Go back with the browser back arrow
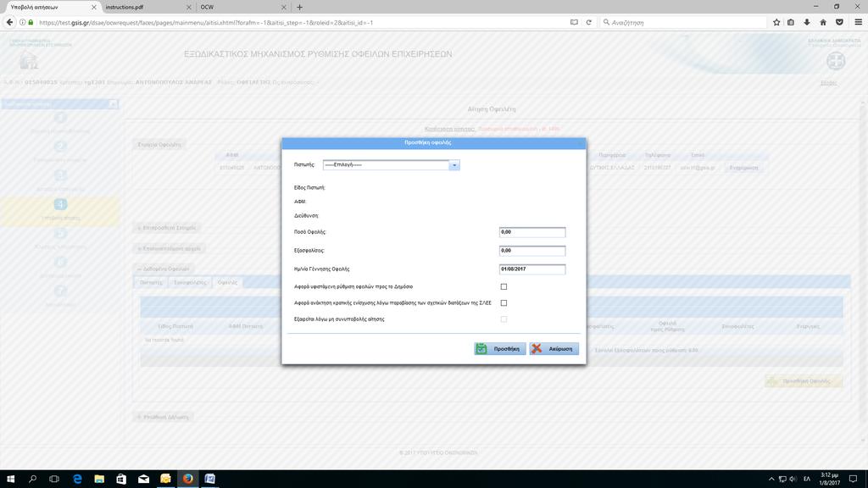Viewport: 868px width, 488px height. (9, 22)
